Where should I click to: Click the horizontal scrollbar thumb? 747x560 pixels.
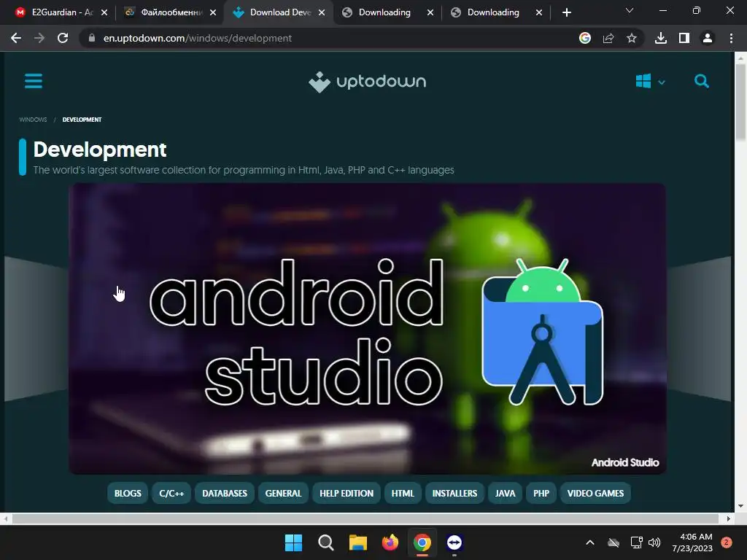(x=365, y=518)
